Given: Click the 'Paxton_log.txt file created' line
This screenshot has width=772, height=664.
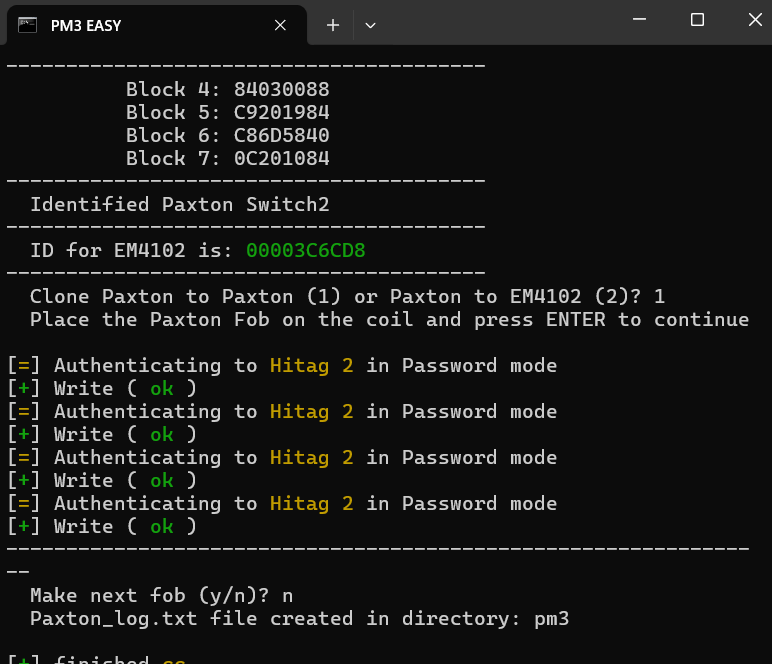Looking at the screenshot, I should point(299,619).
